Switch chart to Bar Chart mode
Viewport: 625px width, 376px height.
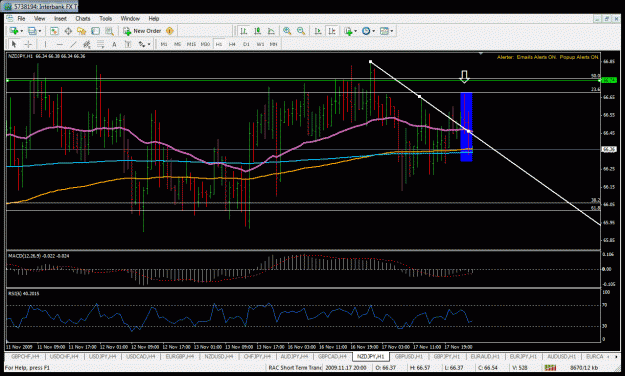click(x=244, y=31)
